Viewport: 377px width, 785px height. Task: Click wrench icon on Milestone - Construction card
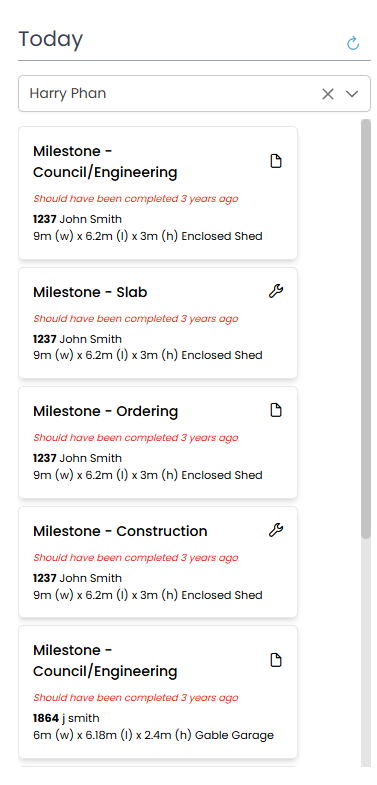coord(276,530)
